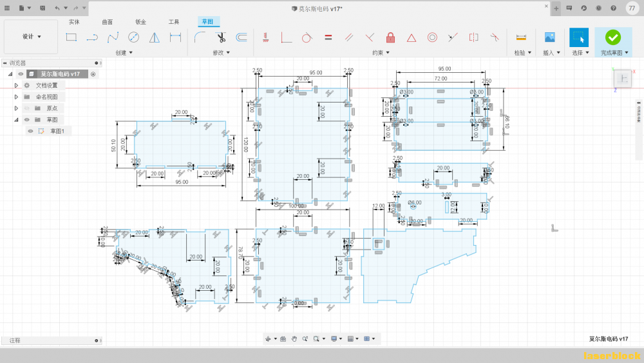Select the Arc tool
Viewport: 644px width, 363px height.
pyautogui.click(x=92, y=37)
